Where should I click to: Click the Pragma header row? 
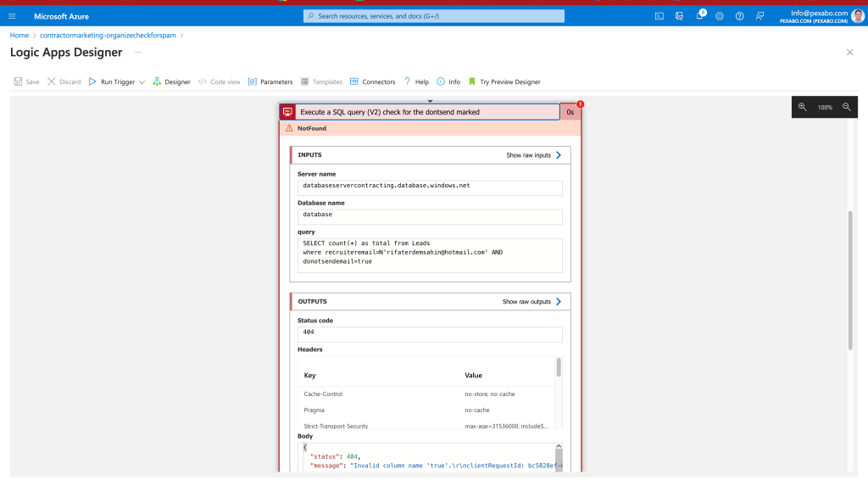pos(426,410)
